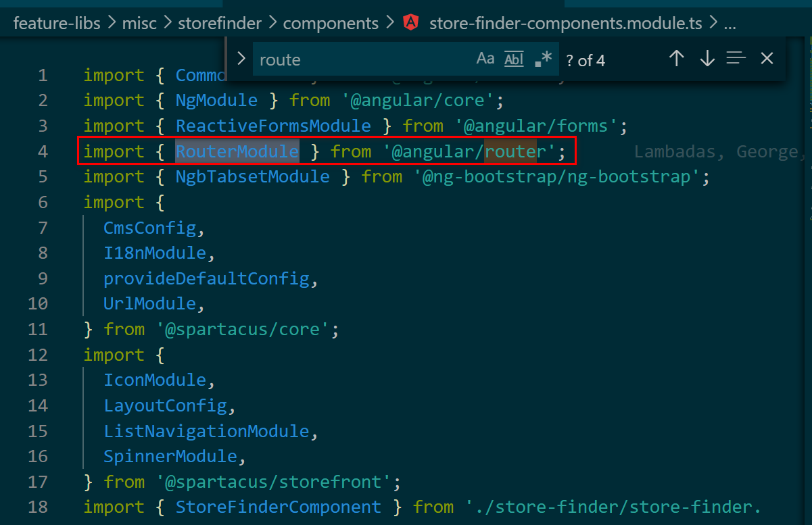Click '@spartacus/storefront' string on line 17
This screenshot has width=812, height=525.
click(x=274, y=482)
